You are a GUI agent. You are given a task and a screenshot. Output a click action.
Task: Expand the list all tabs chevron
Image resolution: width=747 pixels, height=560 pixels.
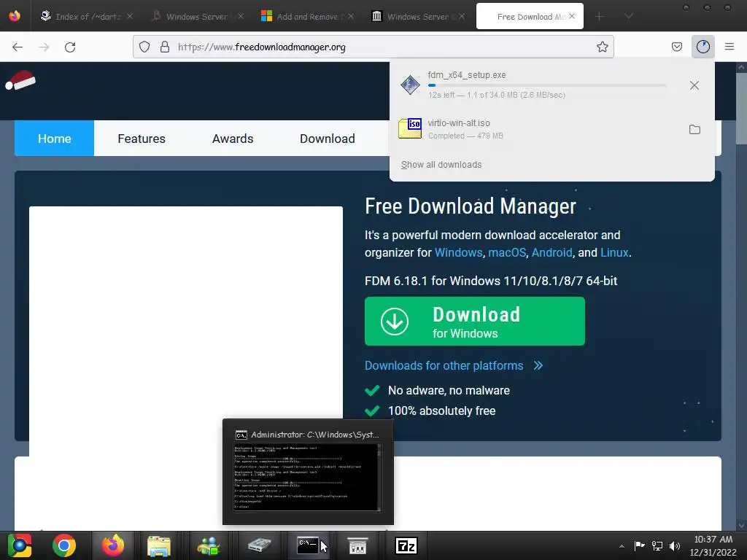(628, 17)
